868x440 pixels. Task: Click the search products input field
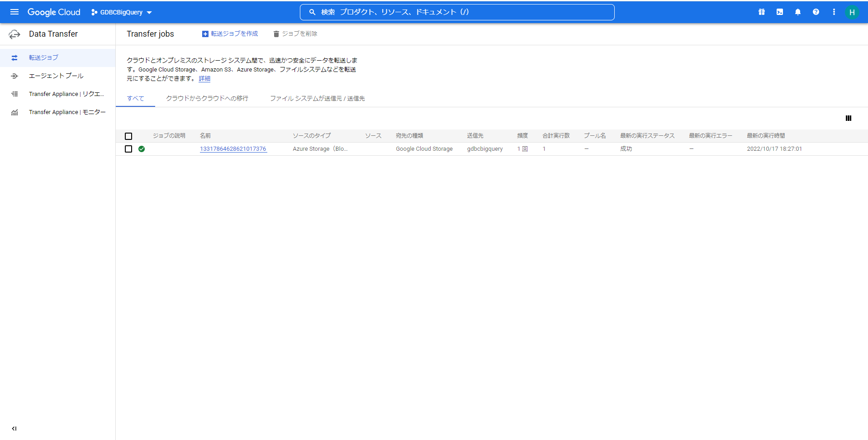coord(457,12)
